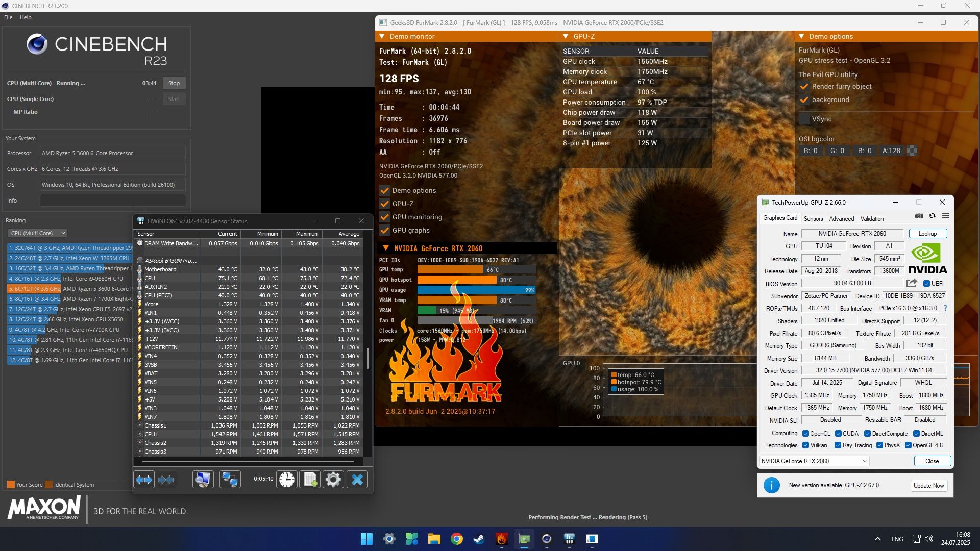Switch to Cinebench taskbar icon

pyautogui.click(x=547, y=539)
